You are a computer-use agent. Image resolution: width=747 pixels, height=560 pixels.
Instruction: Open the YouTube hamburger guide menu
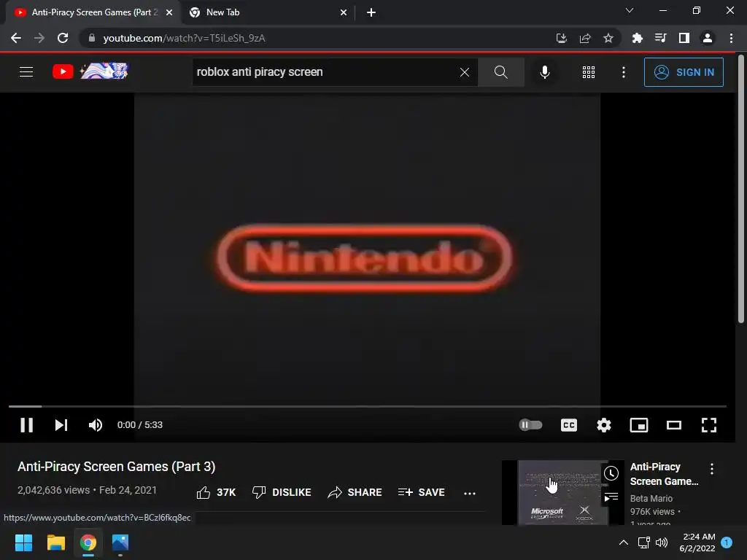[x=26, y=72]
